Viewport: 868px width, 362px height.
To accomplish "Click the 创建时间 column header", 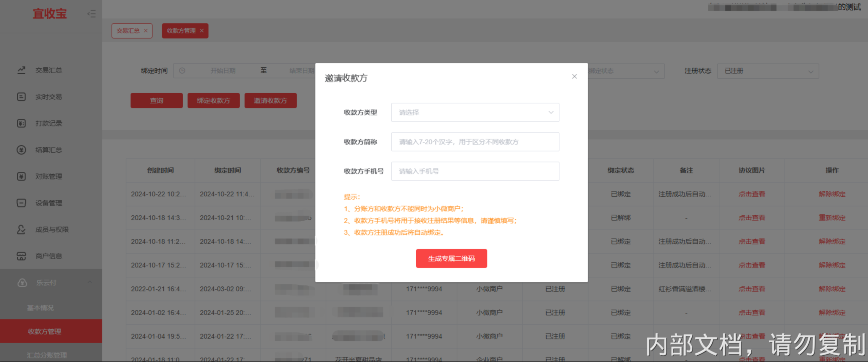I will [160, 170].
